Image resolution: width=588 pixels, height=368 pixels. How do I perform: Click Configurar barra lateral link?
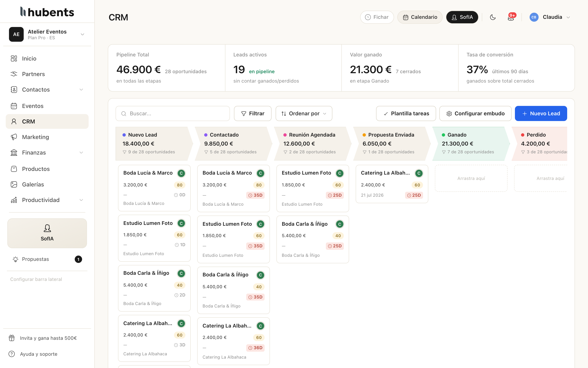[36, 279]
